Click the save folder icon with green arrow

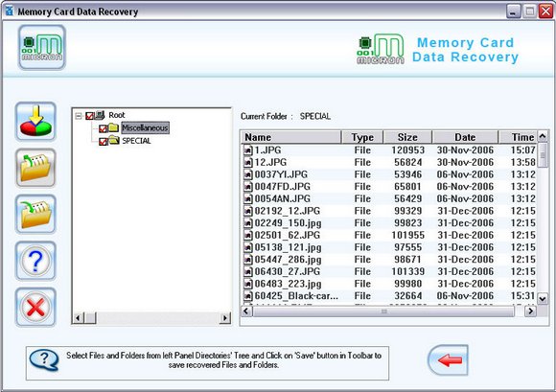(x=35, y=215)
